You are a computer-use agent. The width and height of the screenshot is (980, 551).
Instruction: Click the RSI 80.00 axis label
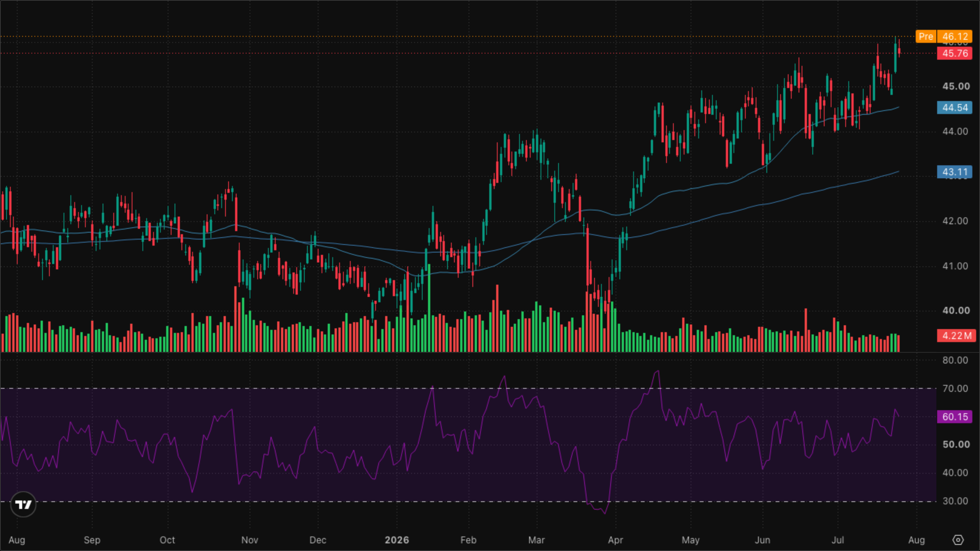[955, 360]
